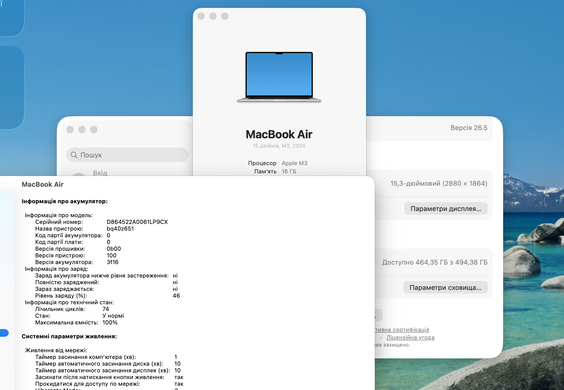Click Засинати після натискання кнопки живлення: row
Screen dimensions: 564x390
tap(109, 377)
